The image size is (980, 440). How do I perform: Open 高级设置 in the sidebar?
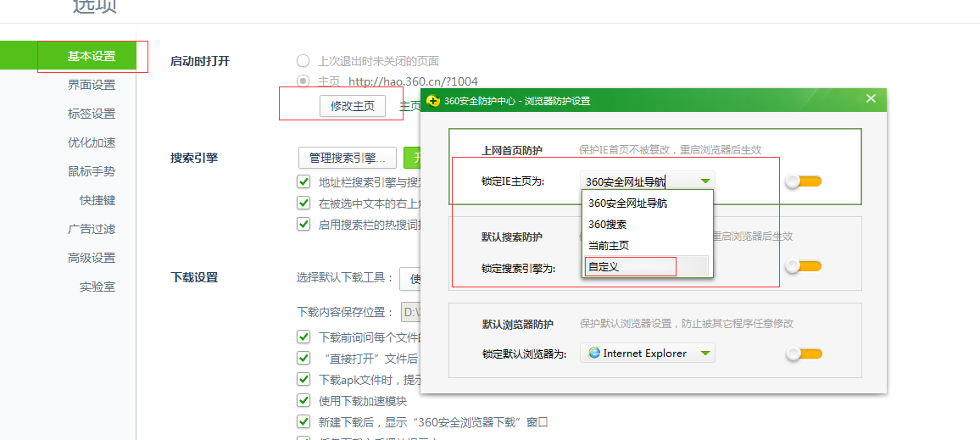coord(92,258)
